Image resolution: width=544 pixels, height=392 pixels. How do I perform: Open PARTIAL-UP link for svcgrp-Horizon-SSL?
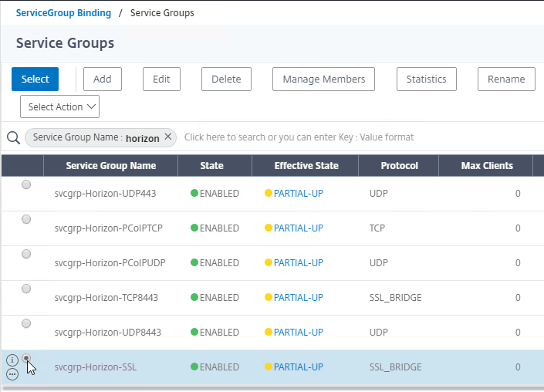click(x=299, y=367)
